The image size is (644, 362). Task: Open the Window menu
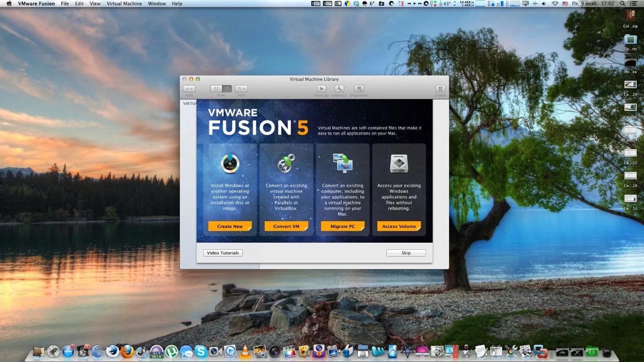click(x=157, y=4)
